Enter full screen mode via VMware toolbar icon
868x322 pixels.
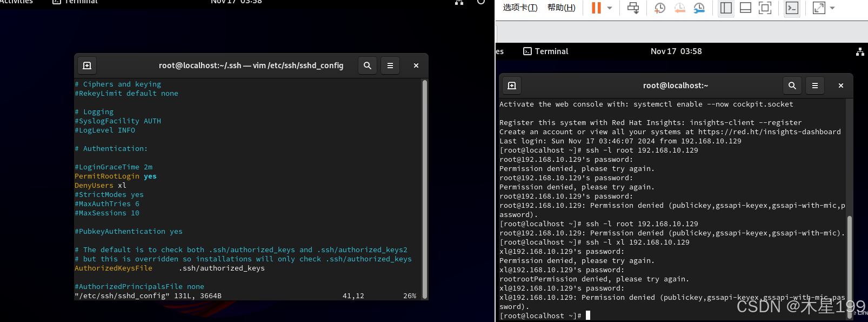click(x=765, y=8)
